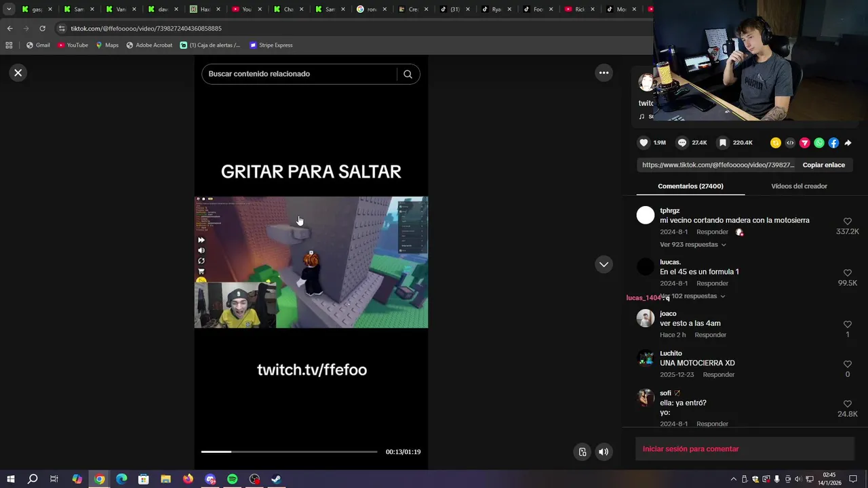This screenshot has width=868, height=488.
Task: Open Windows taskbar search
Action: (33, 479)
